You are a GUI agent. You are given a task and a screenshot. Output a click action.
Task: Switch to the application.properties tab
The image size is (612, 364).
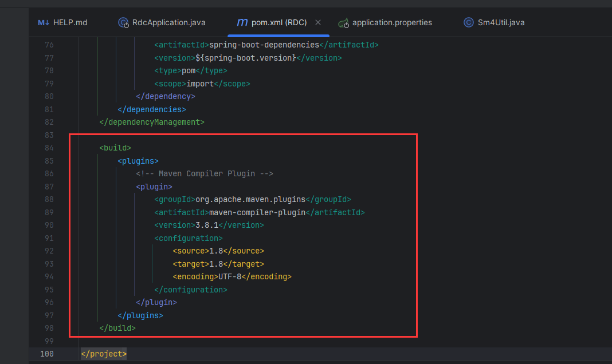pos(392,23)
